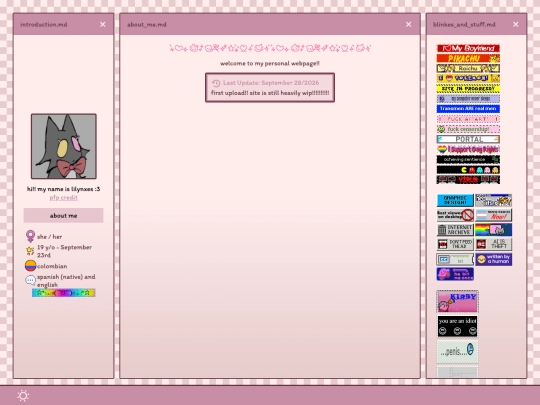Toggle the sun theme switch in the bottom bar
This screenshot has height=405, width=540.
(x=23, y=395)
